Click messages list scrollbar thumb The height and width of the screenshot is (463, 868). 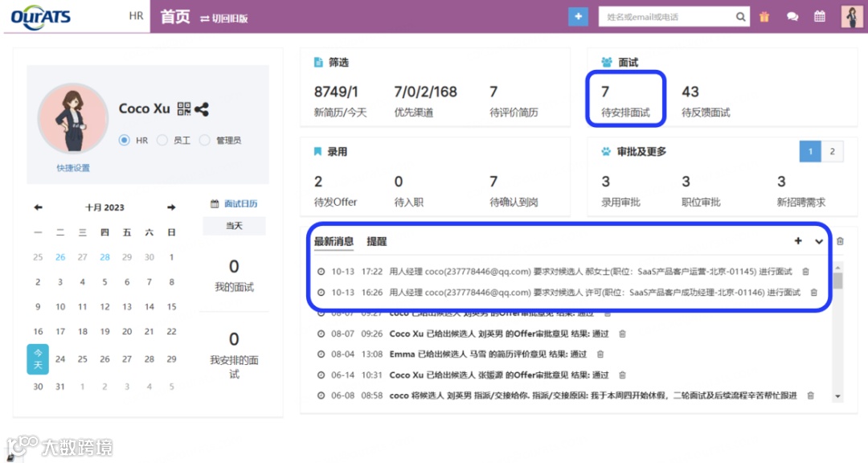pyautogui.click(x=837, y=281)
